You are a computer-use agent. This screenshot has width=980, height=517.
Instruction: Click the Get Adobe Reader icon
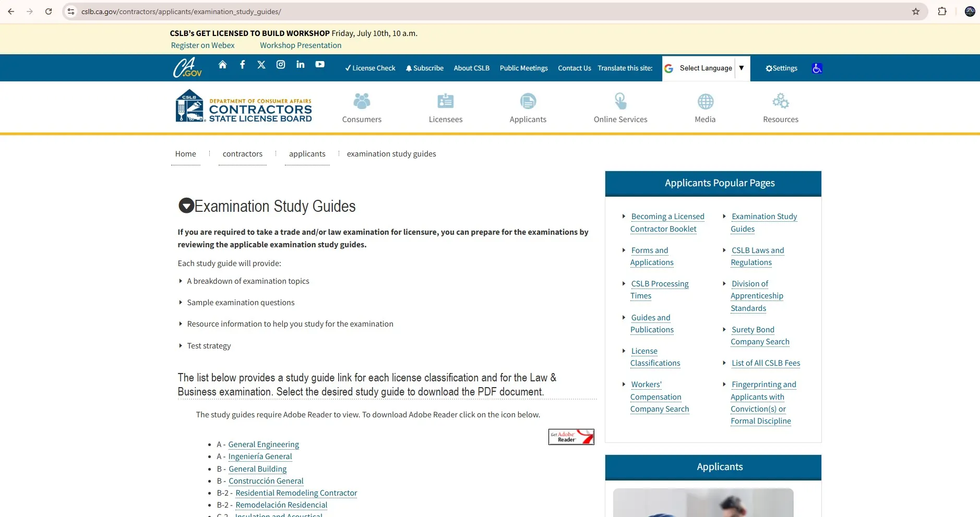click(x=571, y=437)
